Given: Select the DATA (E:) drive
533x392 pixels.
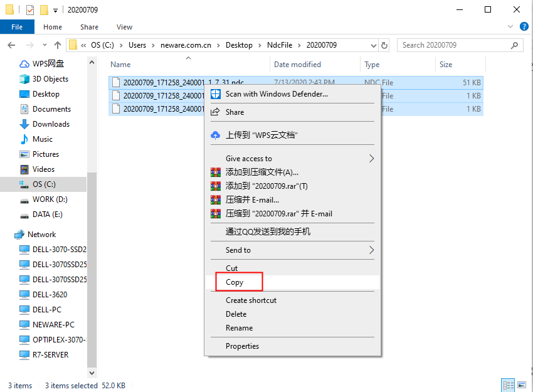Looking at the screenshot, I should coord(47,215).
